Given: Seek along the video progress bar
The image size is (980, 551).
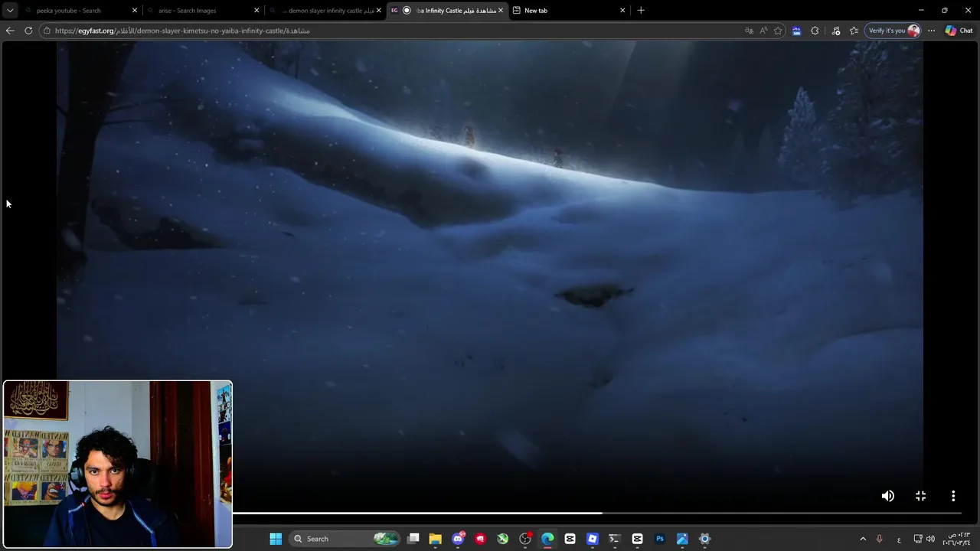Looking at the screenshot, I should (597, 514).
